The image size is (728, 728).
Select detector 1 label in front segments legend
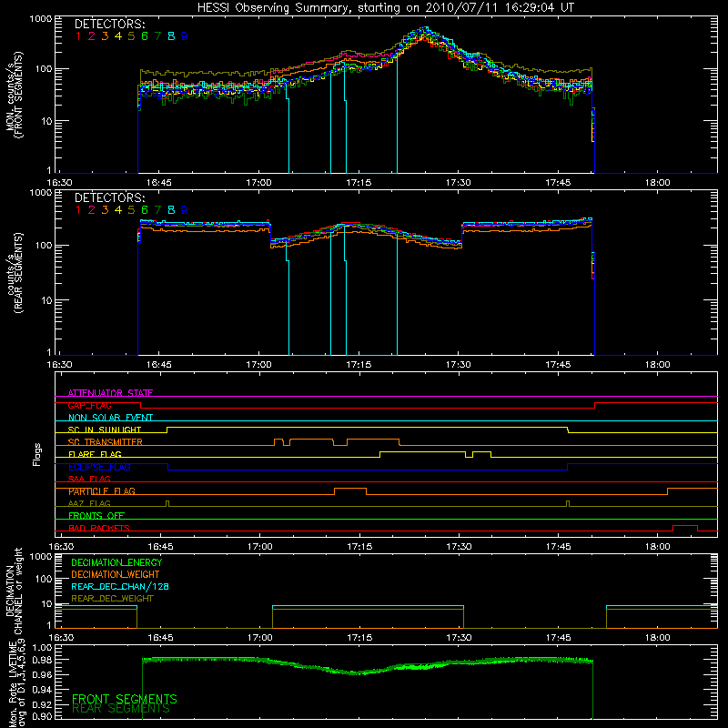78,36
